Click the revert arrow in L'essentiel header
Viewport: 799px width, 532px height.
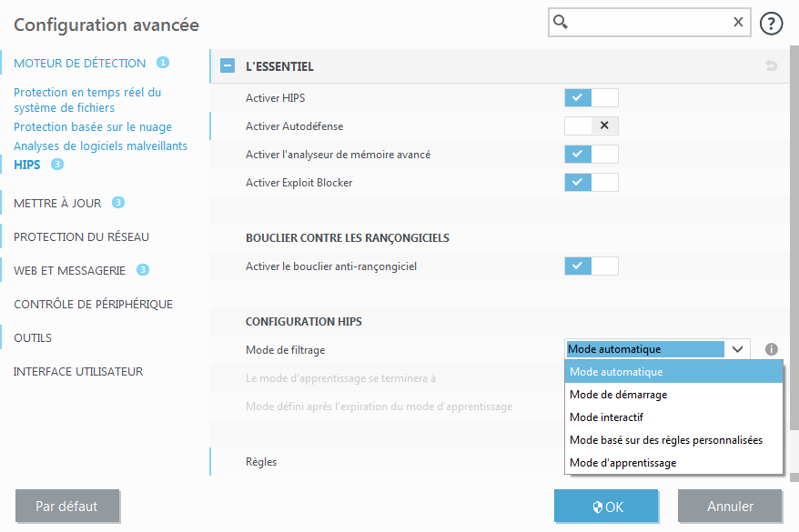(x=772, y=66)
